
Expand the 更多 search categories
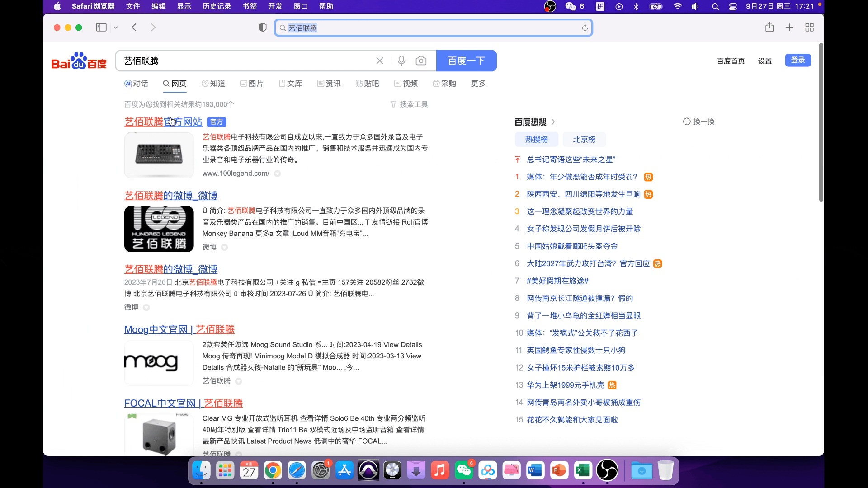pos(478,84)
